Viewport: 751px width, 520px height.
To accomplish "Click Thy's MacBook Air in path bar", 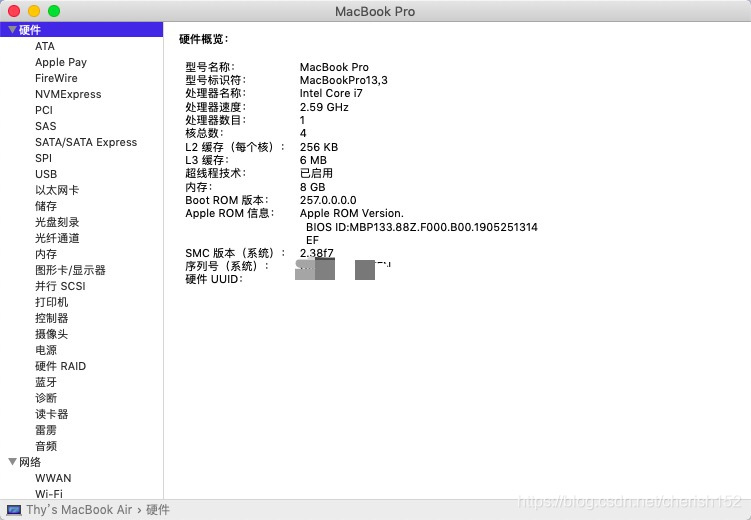I will pos(79,510).
